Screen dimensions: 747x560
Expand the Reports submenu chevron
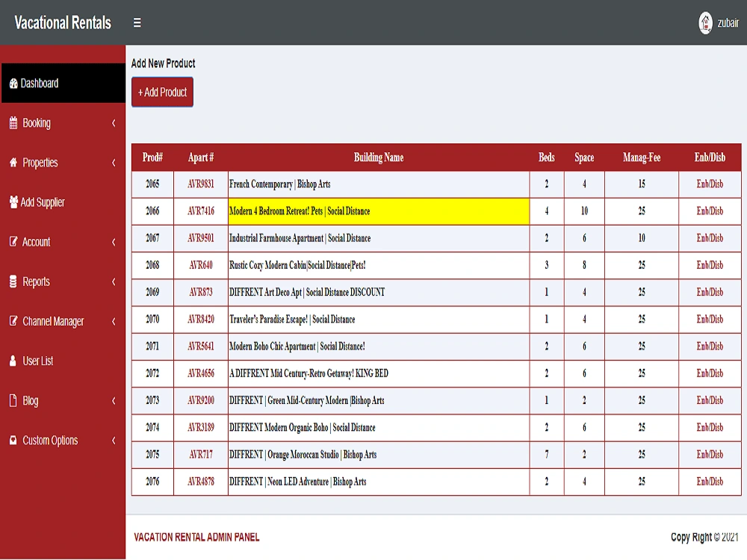tap(114, 281)
